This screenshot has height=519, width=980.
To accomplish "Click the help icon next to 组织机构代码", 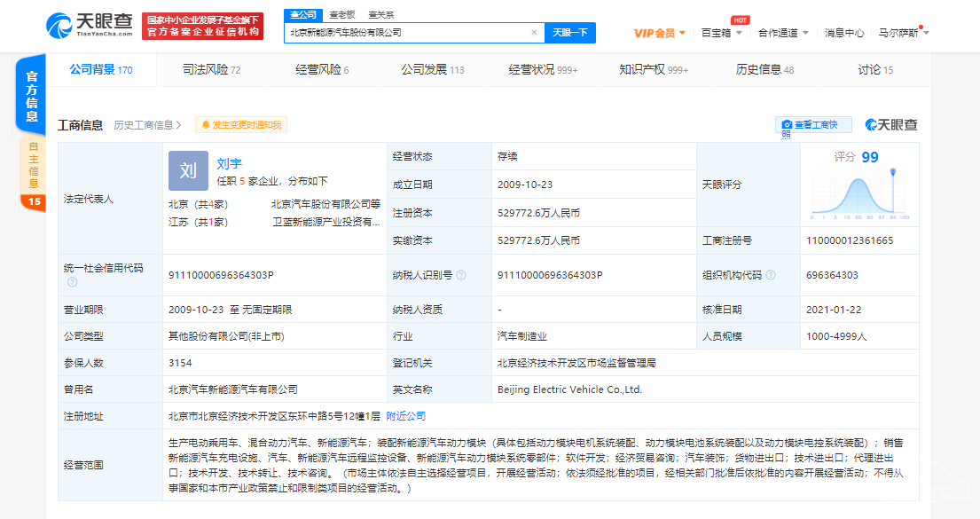I will (x=771, y=275).
